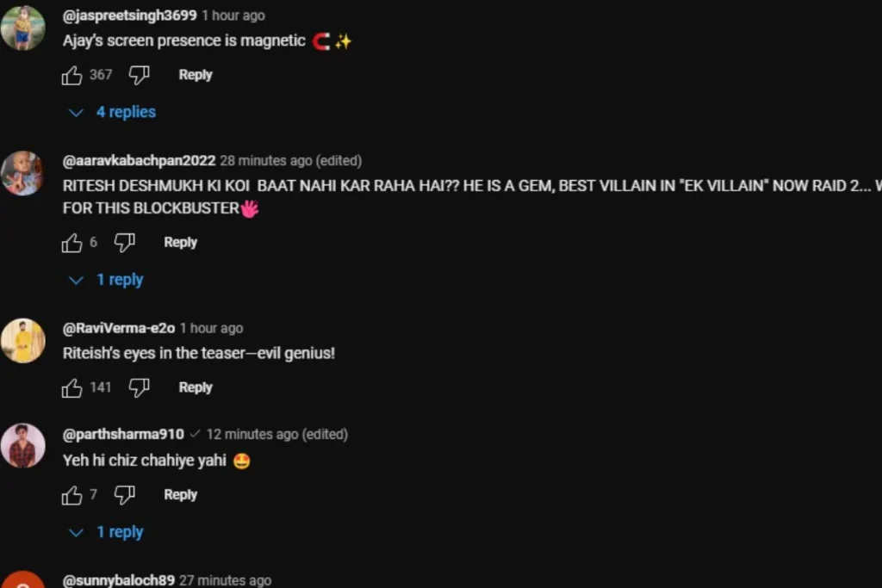This screenshot has width=882, height=588.
Task: Expand 1 reply under @aaravkabachpan2022 comment
Action: point(106,280)
